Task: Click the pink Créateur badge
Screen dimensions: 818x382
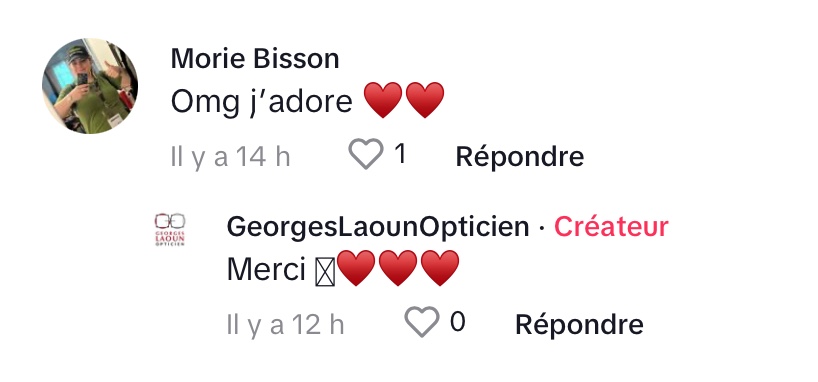Action: [611, 226]
